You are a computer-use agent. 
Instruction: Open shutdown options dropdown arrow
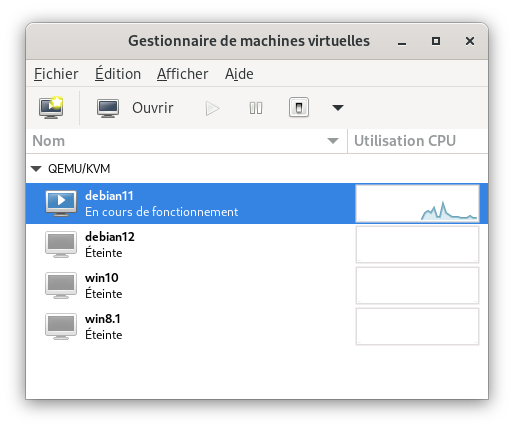pos(338,108)
